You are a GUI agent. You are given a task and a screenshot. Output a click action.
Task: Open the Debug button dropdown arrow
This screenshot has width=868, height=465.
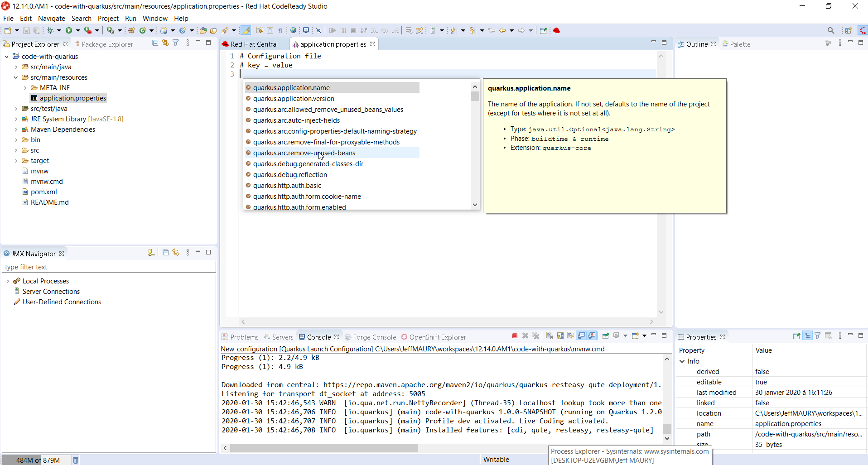pyautogui.click(x=59, y=30)
